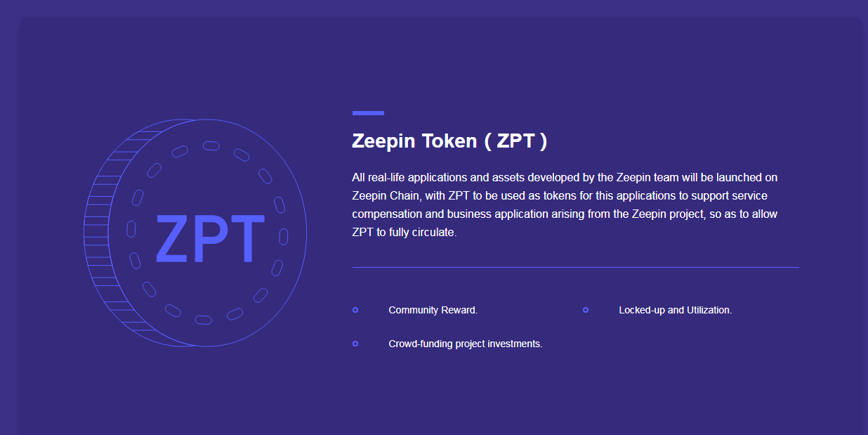Select the bullet circle beside Community Reward
Image resolution: width=868 pixels, height=435 pixels.
[x=355, y=310]
